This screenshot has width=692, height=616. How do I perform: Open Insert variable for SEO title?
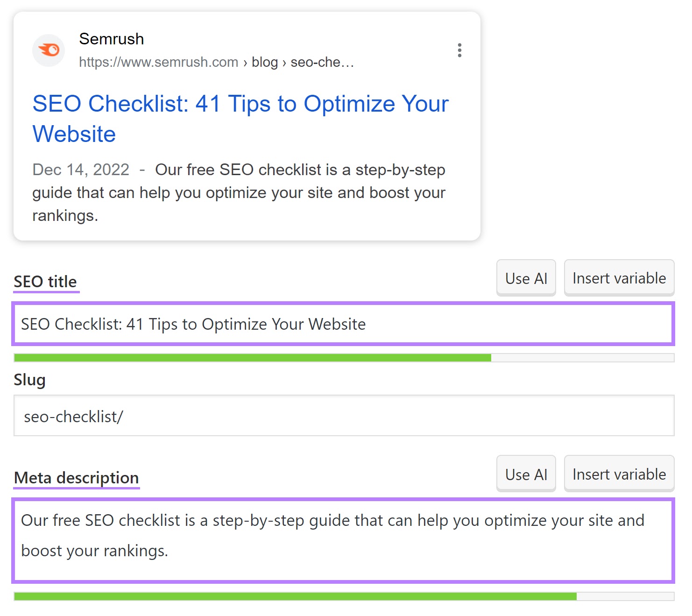click(x=619, y=278)
